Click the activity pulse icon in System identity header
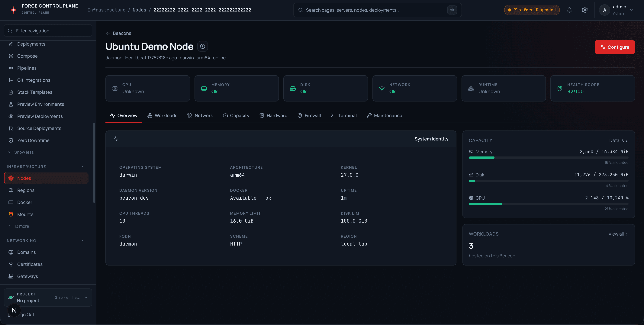 (116, 139)
